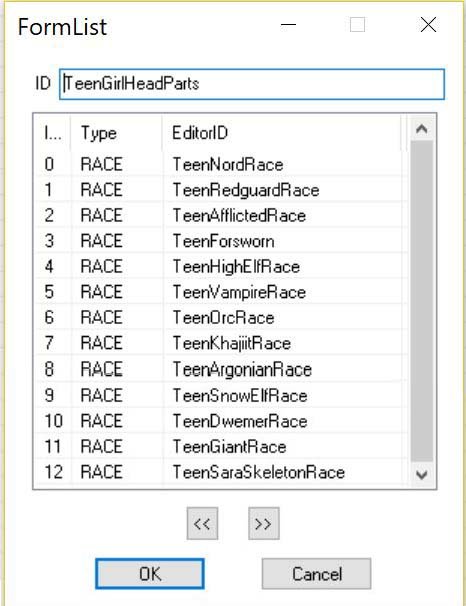
Task: Sort by the EditorID column header
Action: click(282, 133)
